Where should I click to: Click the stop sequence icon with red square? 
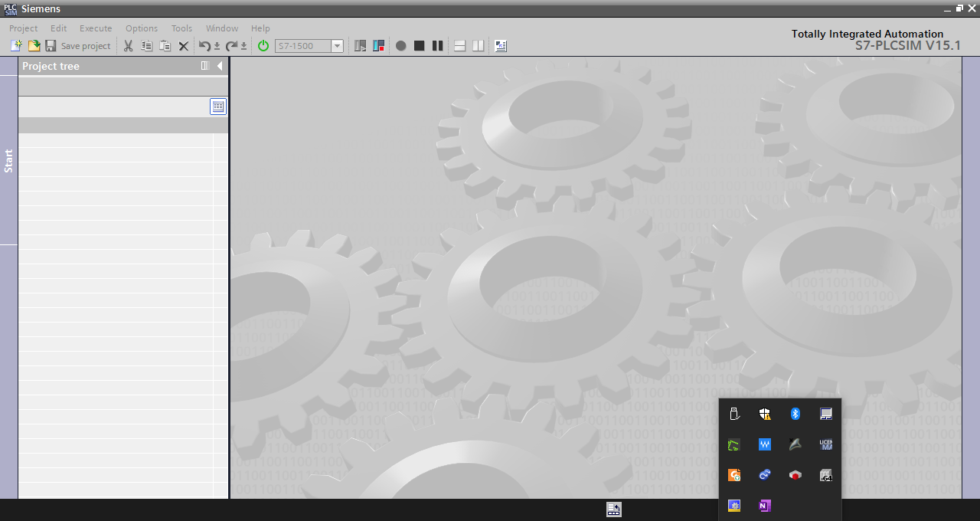point(378,46)
